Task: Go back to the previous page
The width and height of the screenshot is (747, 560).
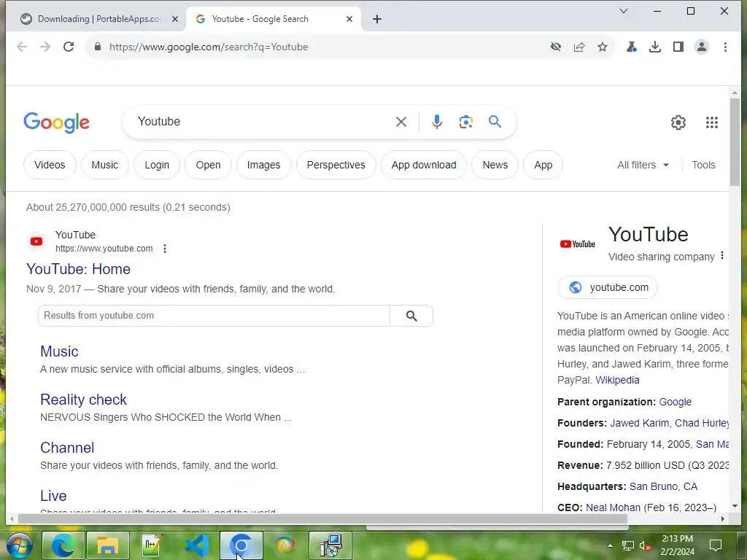Action: (x=22, y=47)
